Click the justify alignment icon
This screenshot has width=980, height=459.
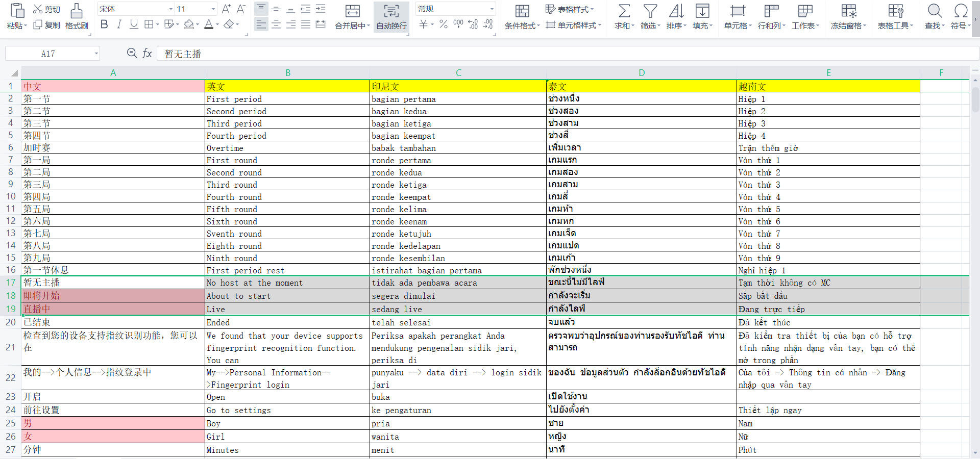point(305,24)
